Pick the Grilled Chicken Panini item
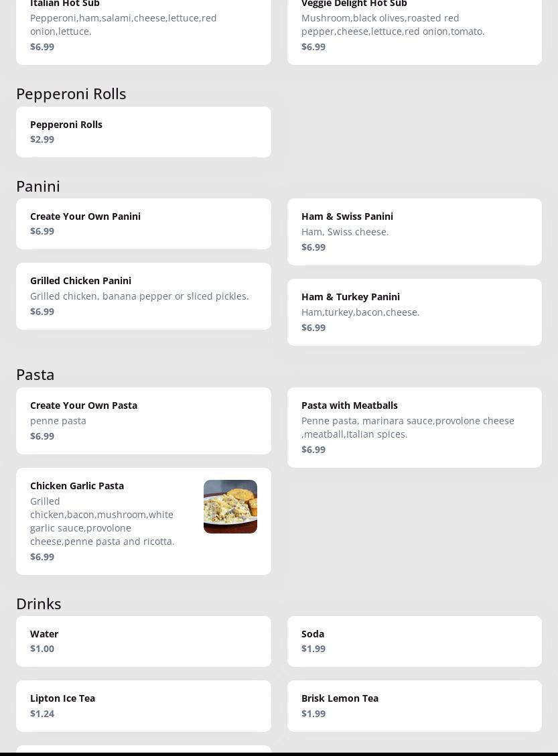 143,296
